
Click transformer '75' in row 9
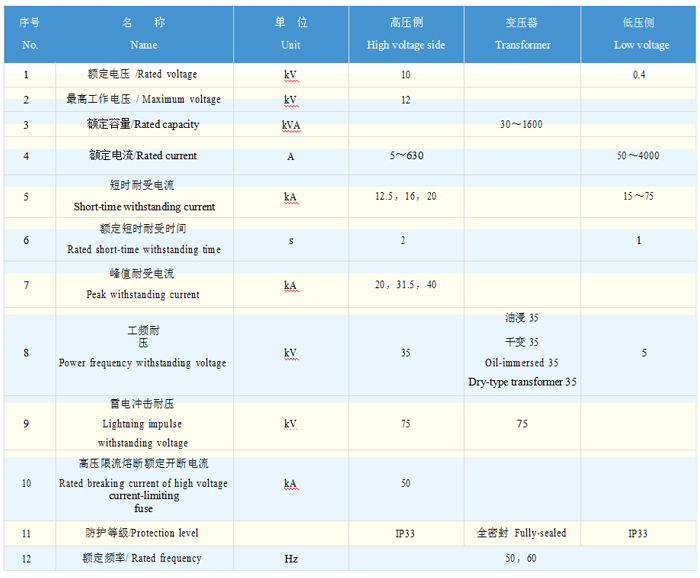(x=522, y=424)
